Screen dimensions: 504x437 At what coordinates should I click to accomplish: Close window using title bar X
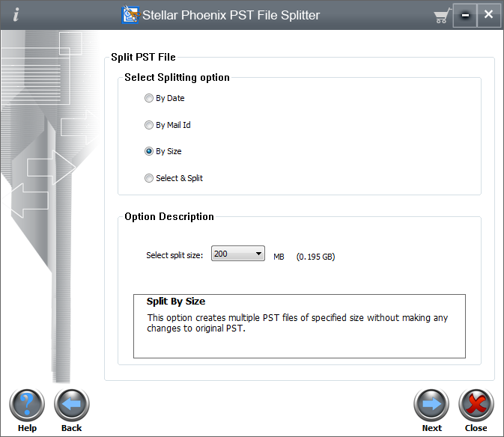[488, 15]
